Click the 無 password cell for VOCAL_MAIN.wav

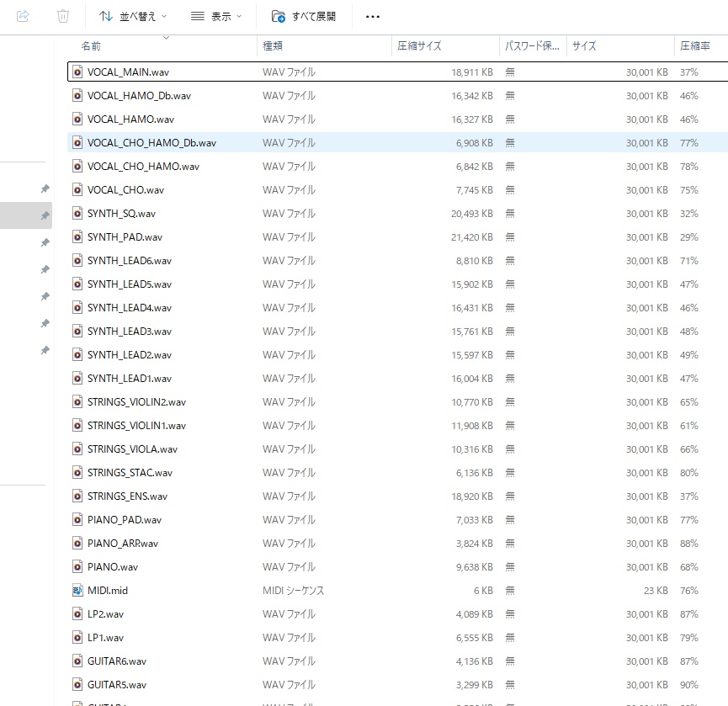point(510,72)
